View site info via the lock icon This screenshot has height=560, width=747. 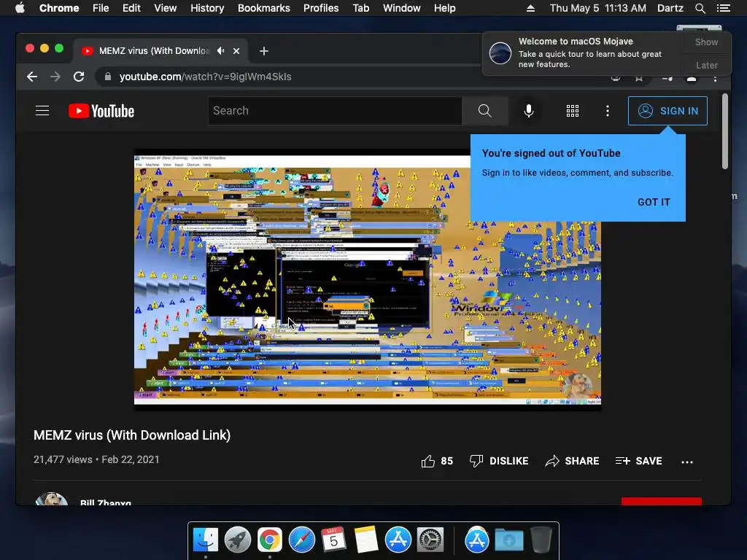tap(108, 77)
